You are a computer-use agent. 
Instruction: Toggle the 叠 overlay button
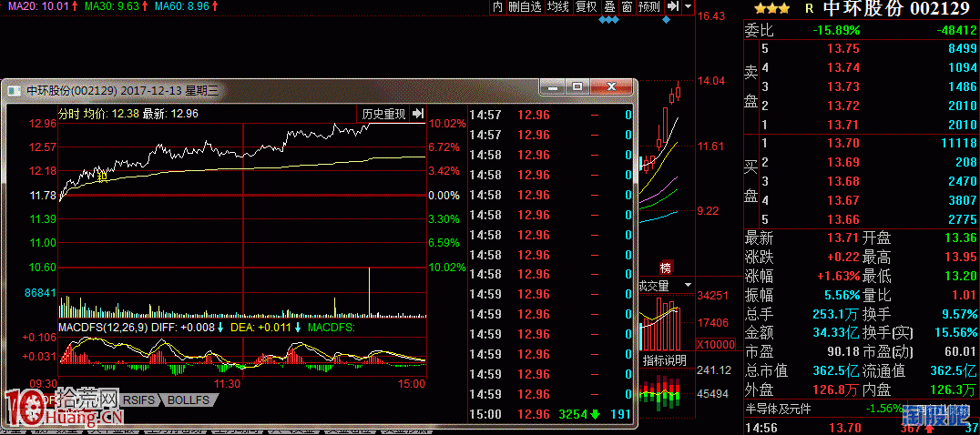[609, 7]
